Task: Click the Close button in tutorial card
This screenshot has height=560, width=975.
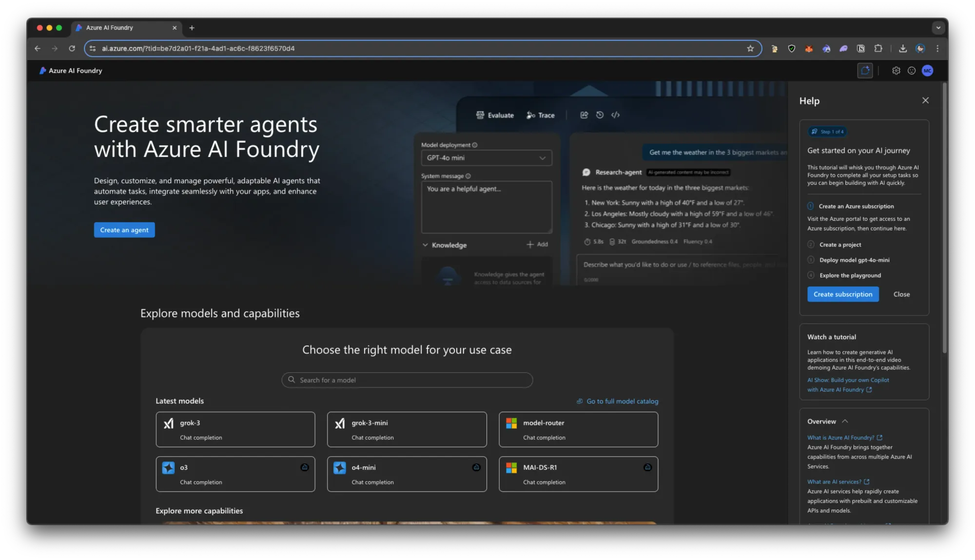Action: pyautogui.click(x=901, y=294)
